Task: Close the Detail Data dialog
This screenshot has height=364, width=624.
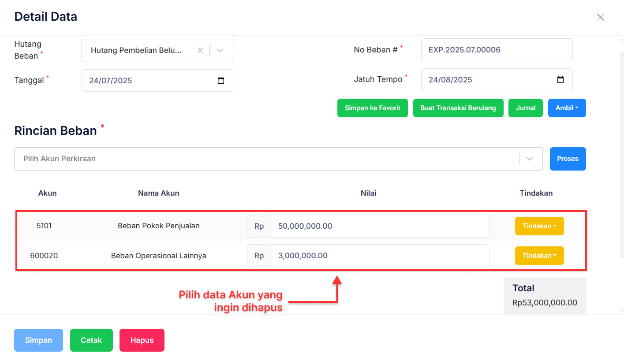Action: click(601, 17)
